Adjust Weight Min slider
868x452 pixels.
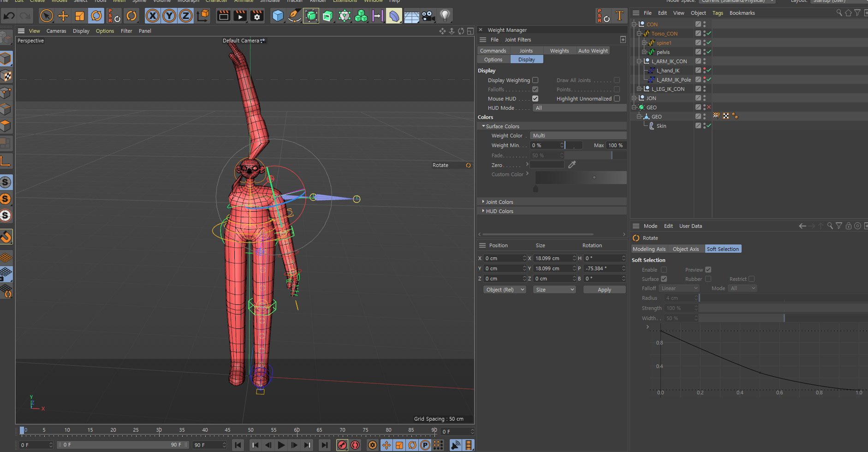pyautogui.click(x=574, y=145)
